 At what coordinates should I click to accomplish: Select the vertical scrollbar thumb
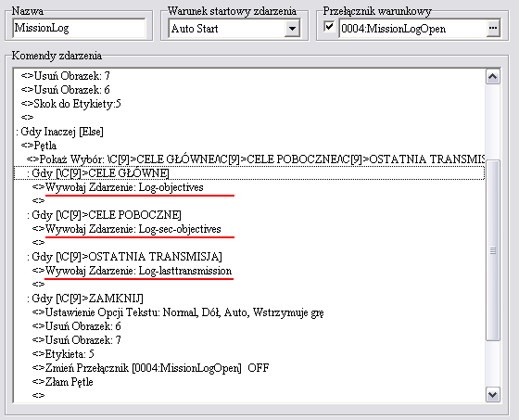point(493,250)
